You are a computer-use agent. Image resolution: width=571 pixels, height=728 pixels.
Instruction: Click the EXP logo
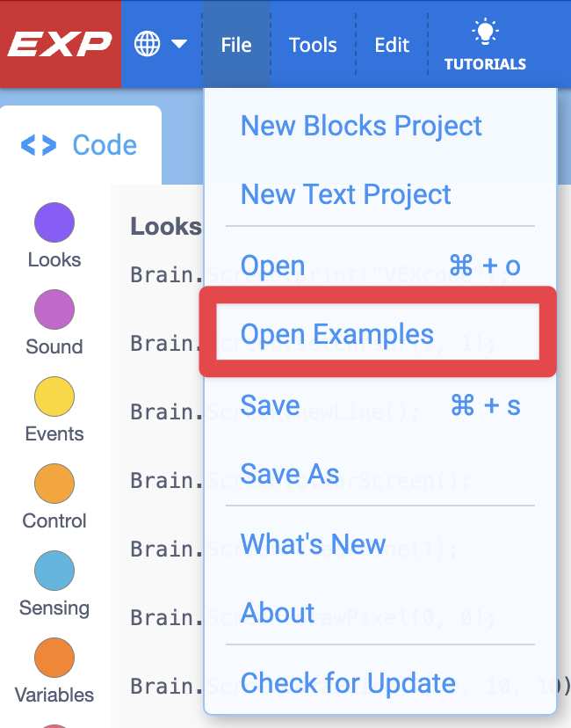tap(58, 43)
